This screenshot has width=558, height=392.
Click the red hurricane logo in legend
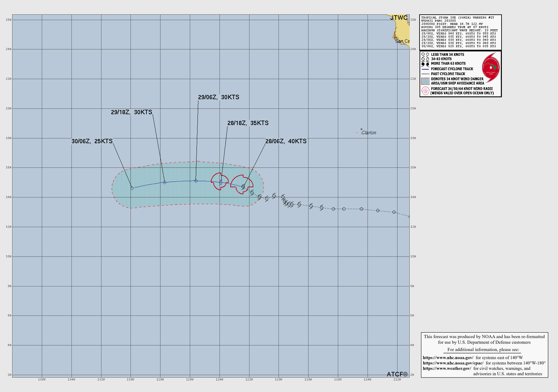491,67
